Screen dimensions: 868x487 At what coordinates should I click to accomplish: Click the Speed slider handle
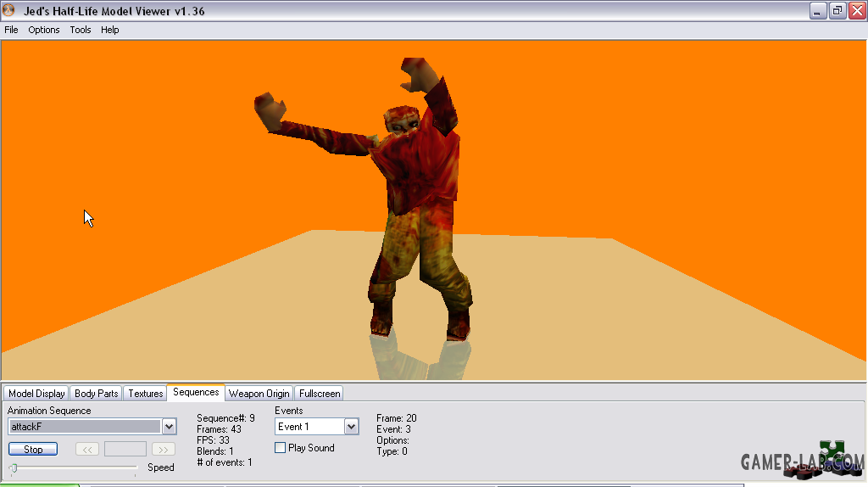[14, 468]
